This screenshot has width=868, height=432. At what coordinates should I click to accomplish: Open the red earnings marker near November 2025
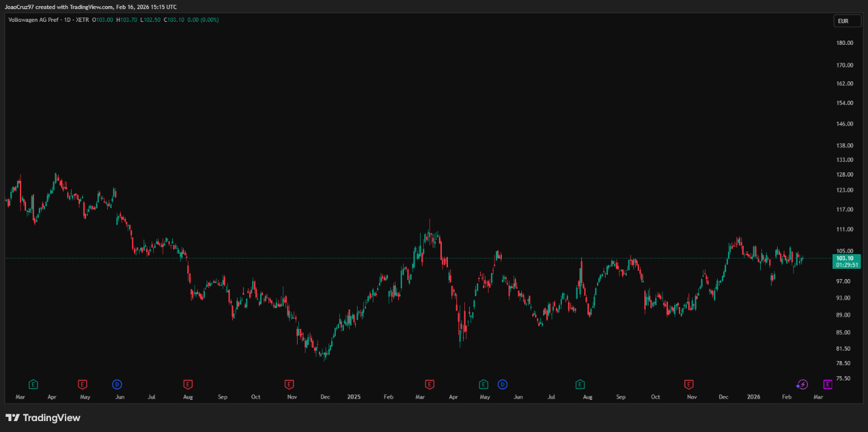[689, 384]
